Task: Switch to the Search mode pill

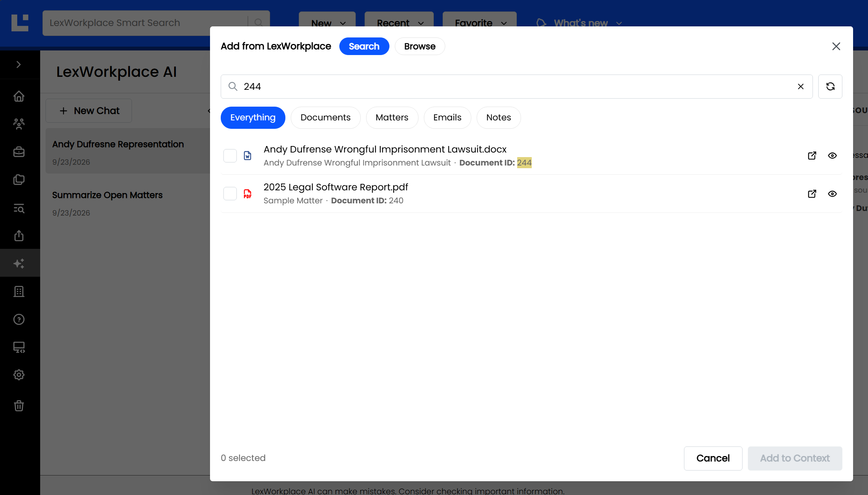Action: click(364, 46)
